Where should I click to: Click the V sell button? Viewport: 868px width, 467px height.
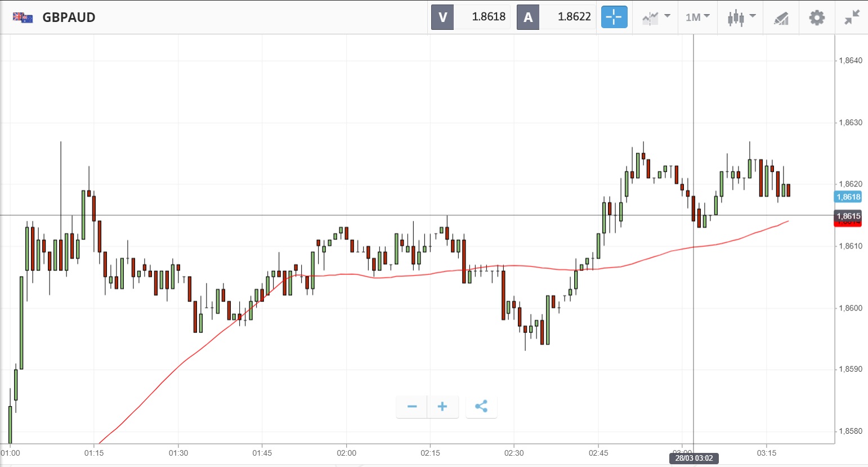click(442, 17)
